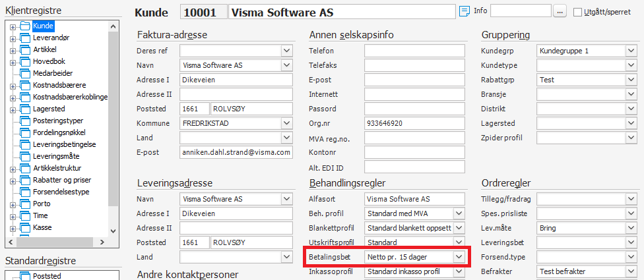Open the Betalingsbet dropdown arrow
This screenshot has height=280, width=644.
(x=459, y=257)
